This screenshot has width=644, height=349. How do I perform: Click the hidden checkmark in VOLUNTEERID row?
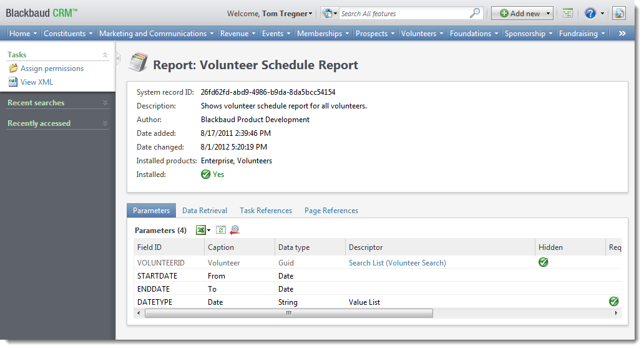tap(543, 262)
